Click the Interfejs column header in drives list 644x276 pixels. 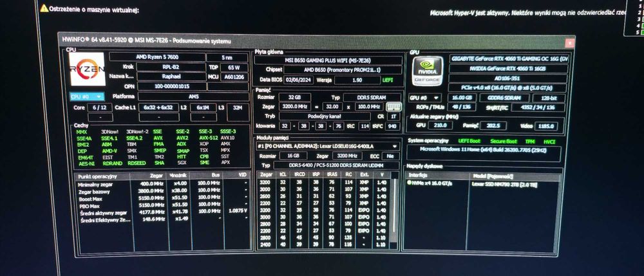[437, 175]
